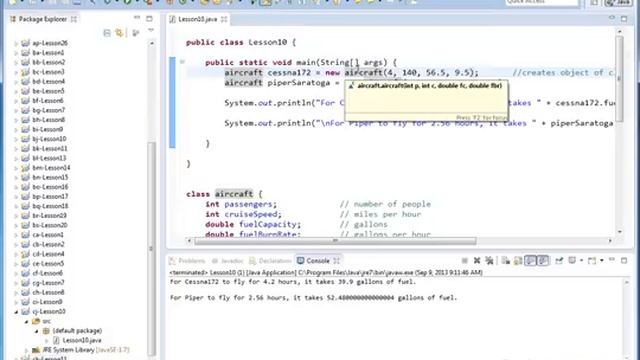
Task: Click the bh-Lesson8 project icon
Action: tap(25, 120)
